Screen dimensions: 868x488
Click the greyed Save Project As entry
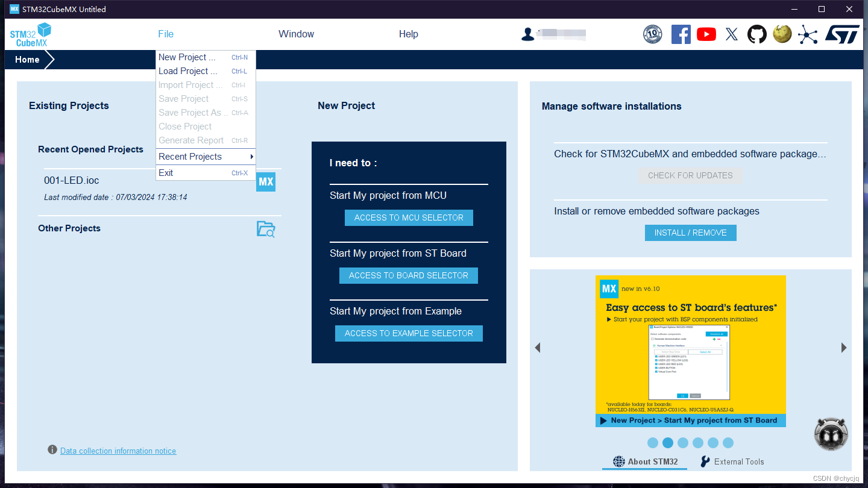(x=206, y=113)
